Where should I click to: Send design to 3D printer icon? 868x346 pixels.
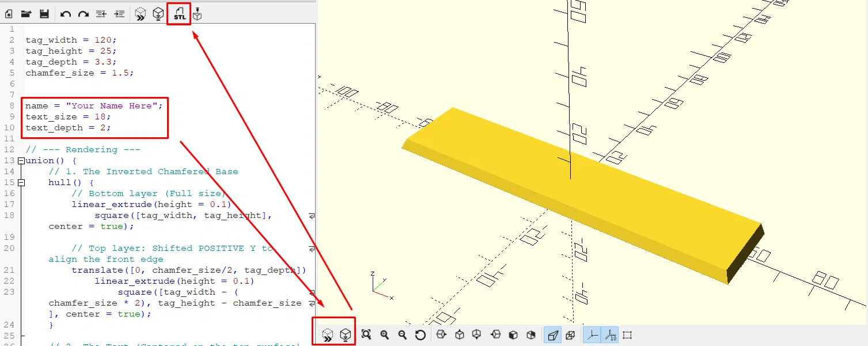[x=198, y=14]
